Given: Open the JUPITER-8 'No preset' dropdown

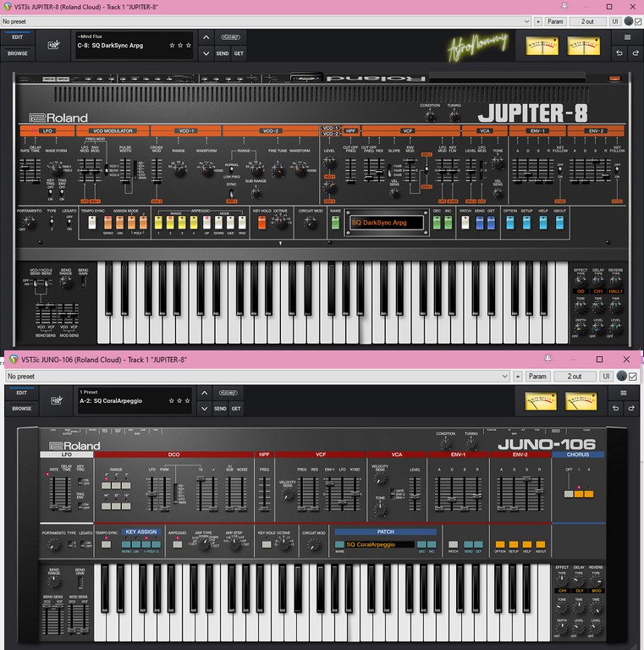Looking at the screenshot, I should [266, 21].
